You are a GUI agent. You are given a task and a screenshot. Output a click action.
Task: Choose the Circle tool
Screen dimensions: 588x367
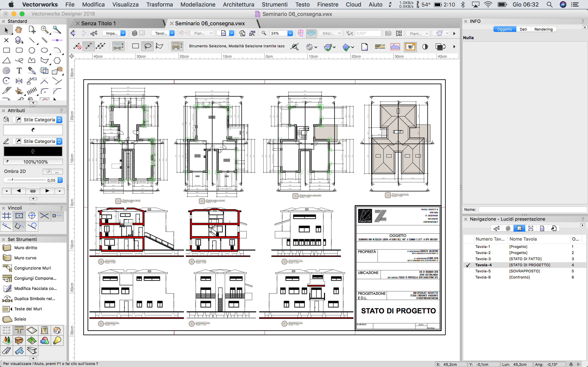(x=32, y=50)
